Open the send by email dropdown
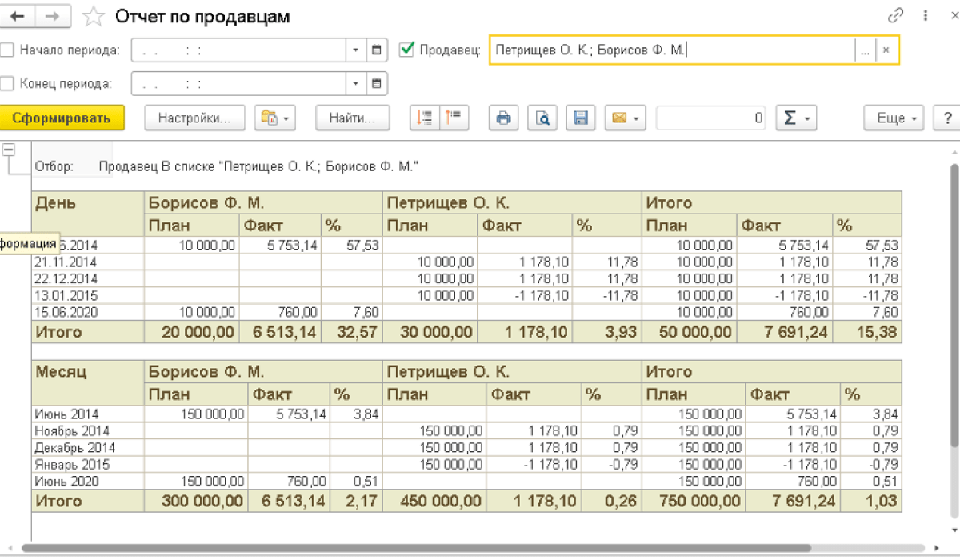 pos(625,118)
